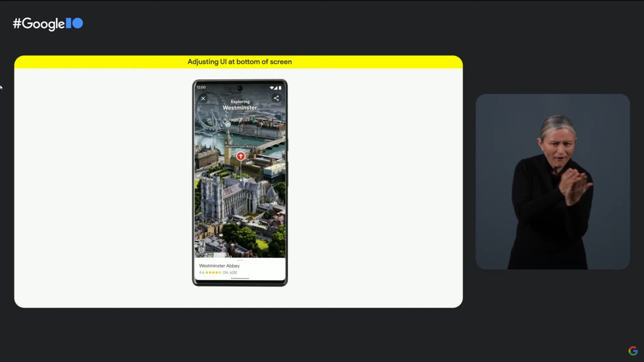Viewport: 644px width, 362px height.
Task: Click the 4.6 star rating row
Action: tap(218, 273)
